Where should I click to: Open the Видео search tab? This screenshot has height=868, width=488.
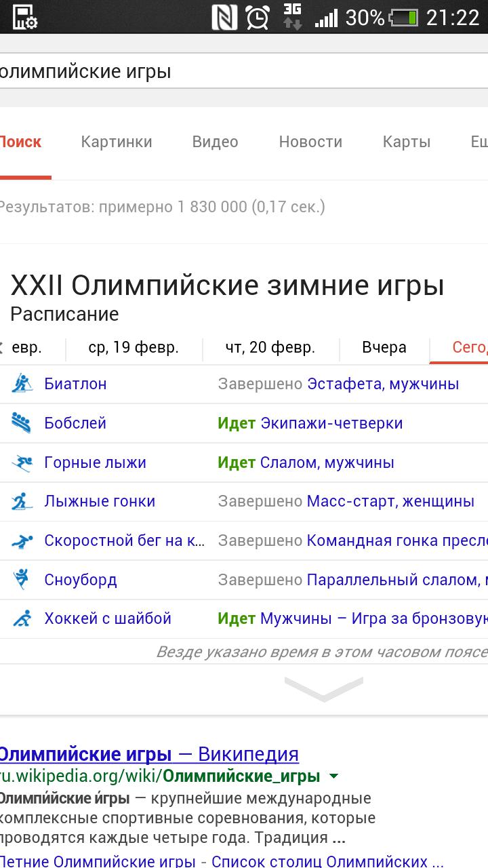[x=215, y=142]
